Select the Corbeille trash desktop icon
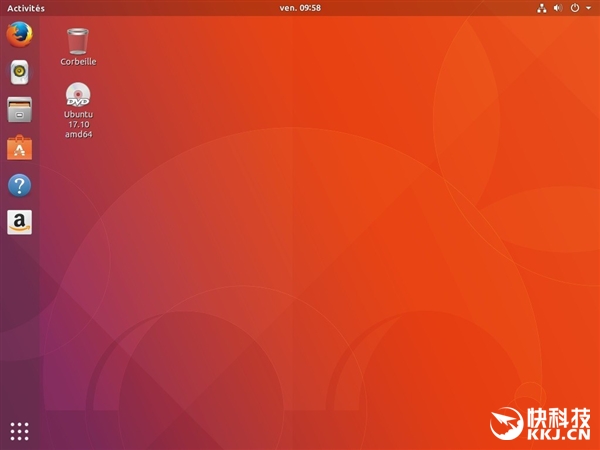The image size is (600, 450). (x=78, y=47)
